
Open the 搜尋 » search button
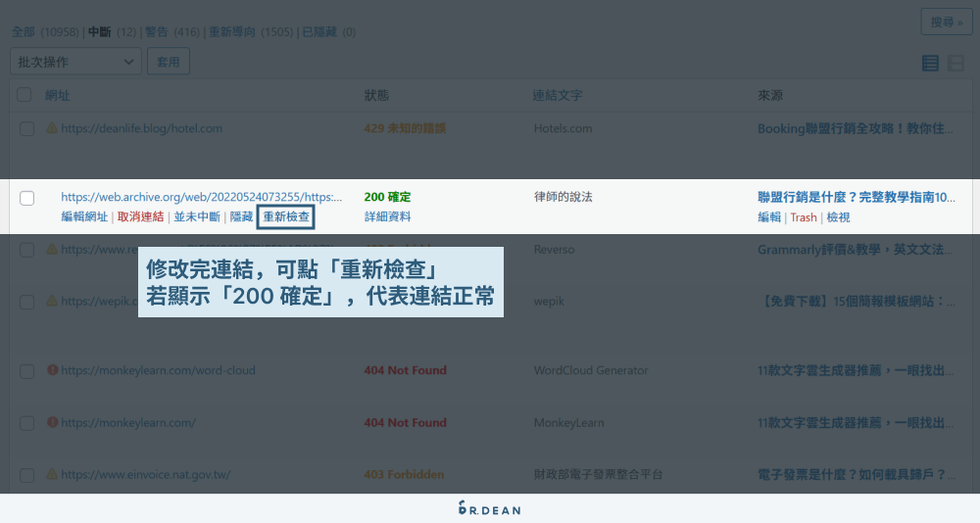(947, 22)
